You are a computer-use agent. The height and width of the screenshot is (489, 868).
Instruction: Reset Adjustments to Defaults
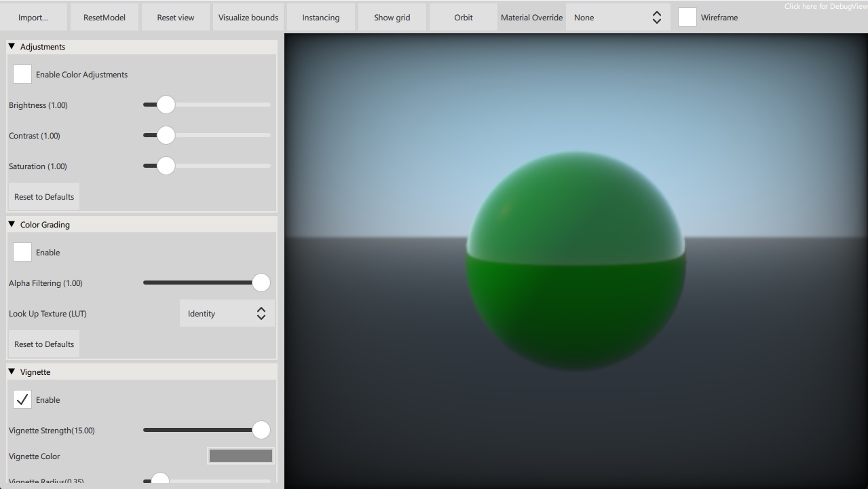click(43, 196)
